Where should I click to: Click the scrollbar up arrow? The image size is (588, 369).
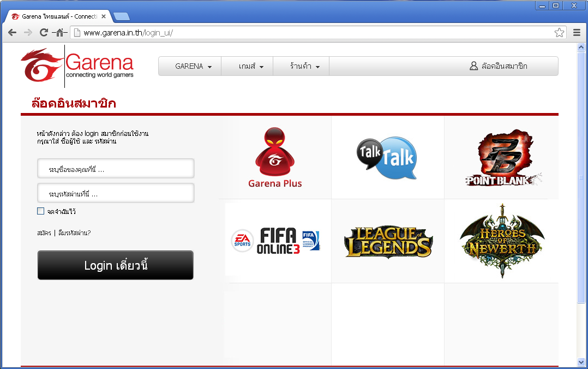tap(581, 47)
